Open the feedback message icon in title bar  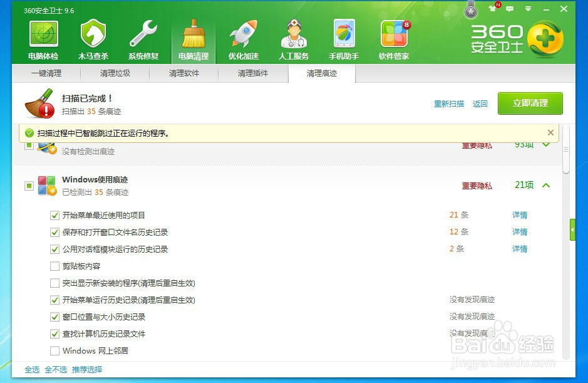pyautogui.click(x=510, y=9)
